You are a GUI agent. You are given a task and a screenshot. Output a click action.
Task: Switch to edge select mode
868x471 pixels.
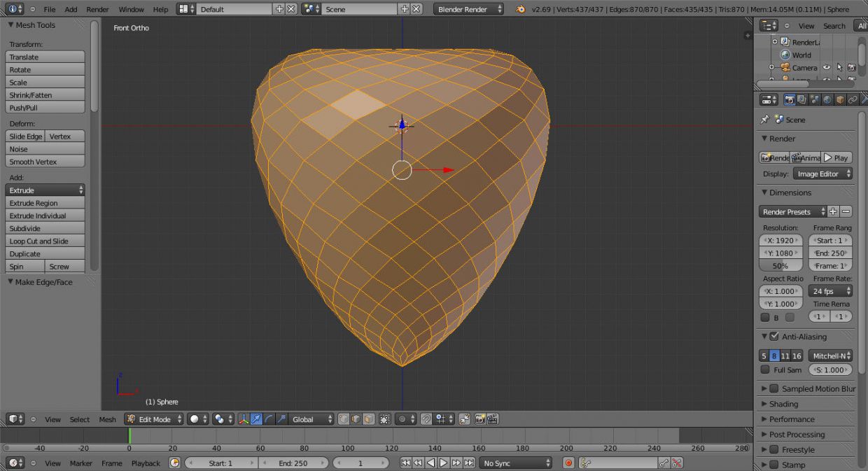pyautogui.click(x=356, y=419)
